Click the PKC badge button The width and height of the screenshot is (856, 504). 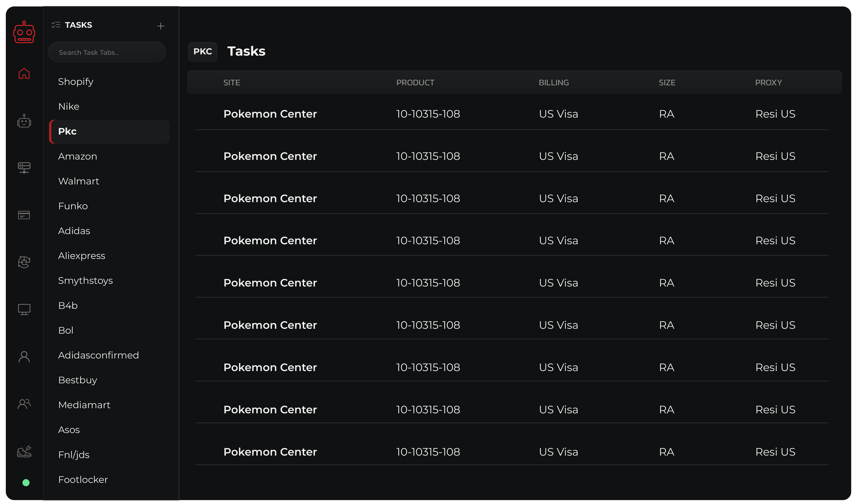pos(203,52)
